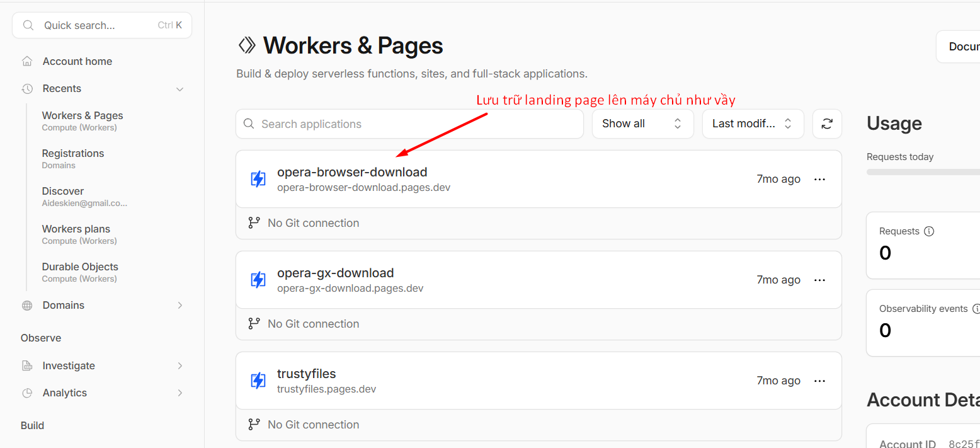
Task: Click the Observe section label
Action: pos(41,338)
